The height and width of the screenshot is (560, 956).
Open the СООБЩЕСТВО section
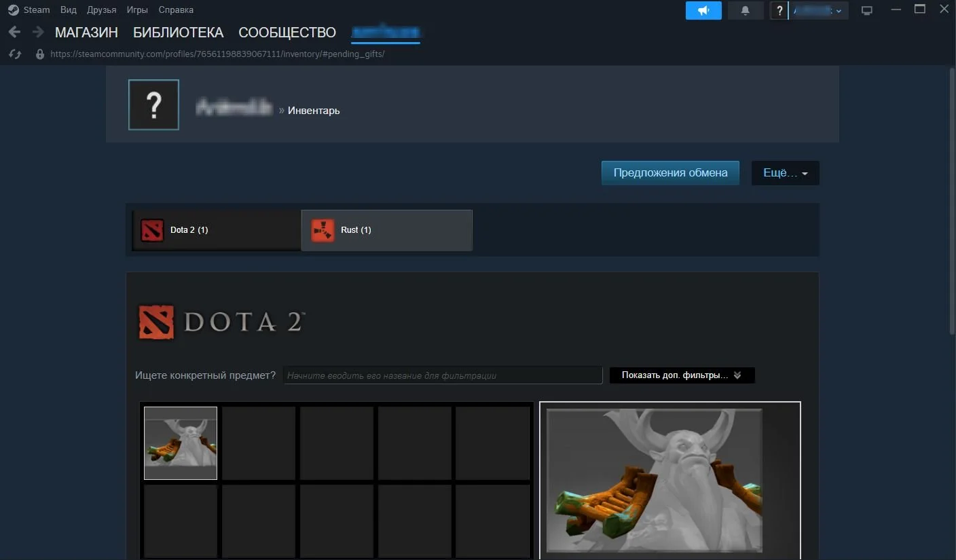[287, 33]
